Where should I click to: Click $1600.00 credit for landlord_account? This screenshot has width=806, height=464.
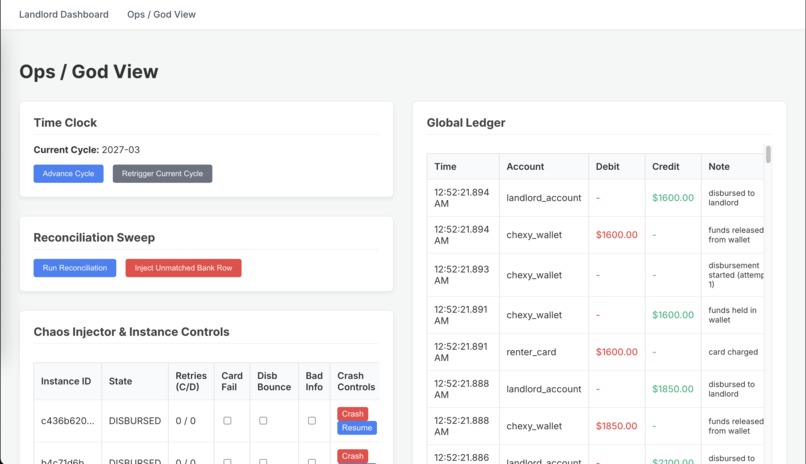point(673,198)
